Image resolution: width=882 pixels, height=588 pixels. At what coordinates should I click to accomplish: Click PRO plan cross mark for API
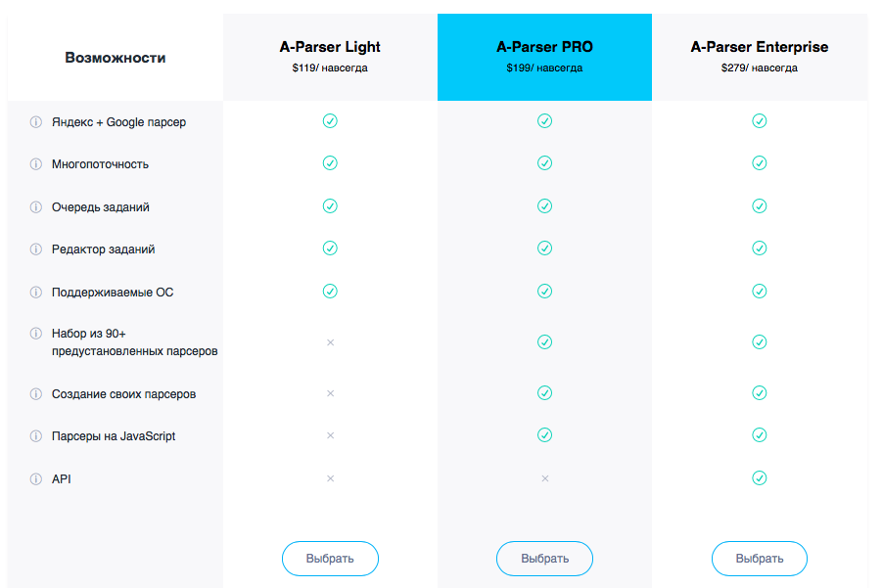pyautogui.click(x=544, y=478)
